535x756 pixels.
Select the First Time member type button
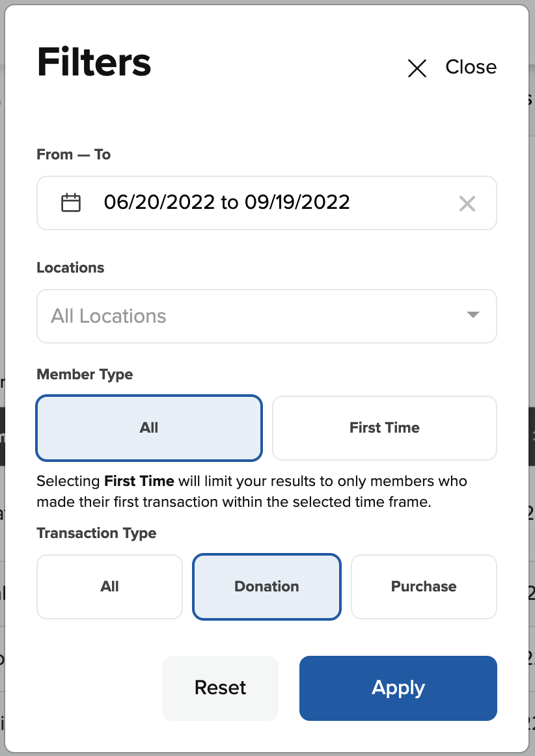pos(384,427)
